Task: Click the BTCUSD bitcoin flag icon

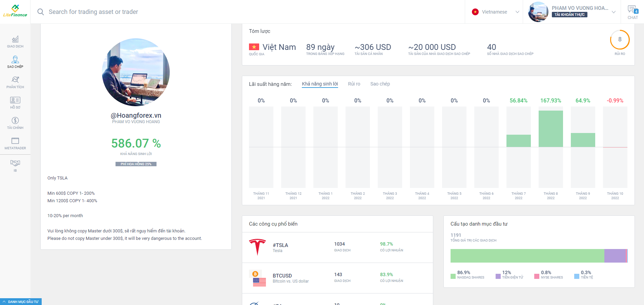Action: 257,278
